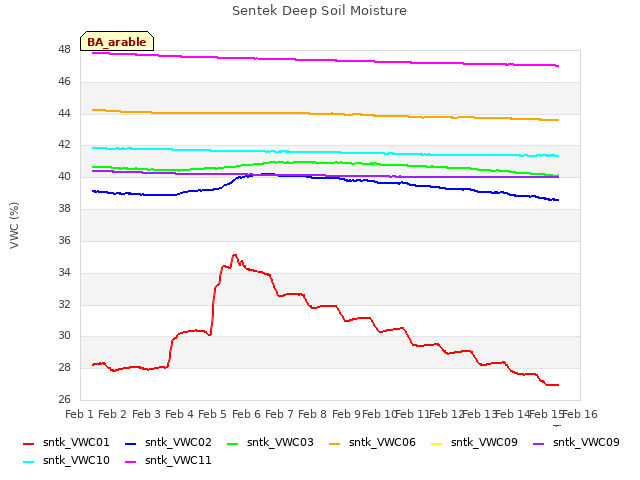Click the Feb 8 x-axis label
This screenshot has height=480, width=640.
312,414
